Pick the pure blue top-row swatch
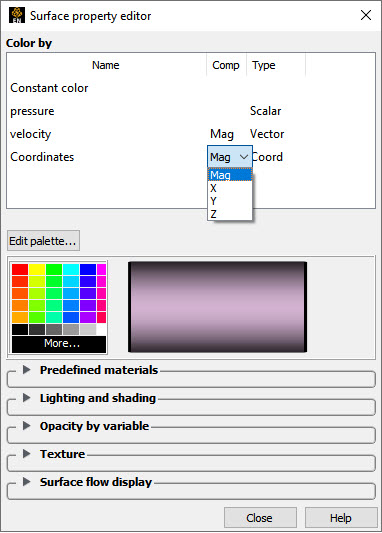 coord(88,269)
